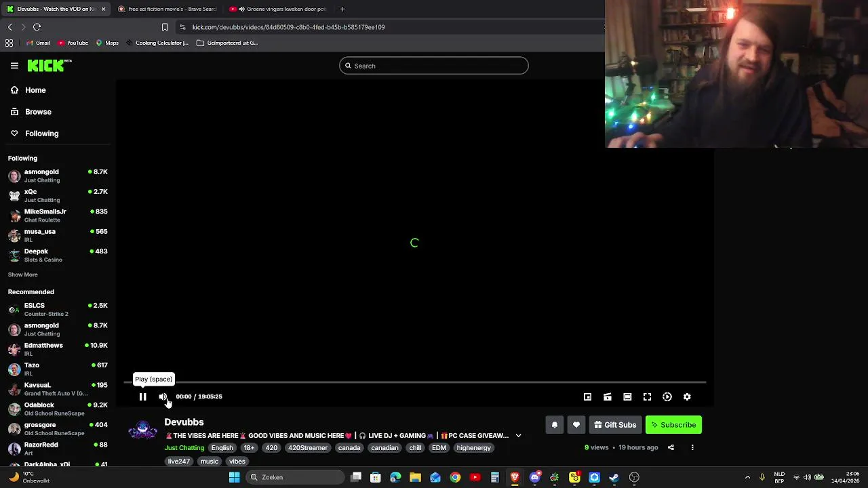Open playback speed control icon
Viewport: 868px width, 488px height.
667,396
